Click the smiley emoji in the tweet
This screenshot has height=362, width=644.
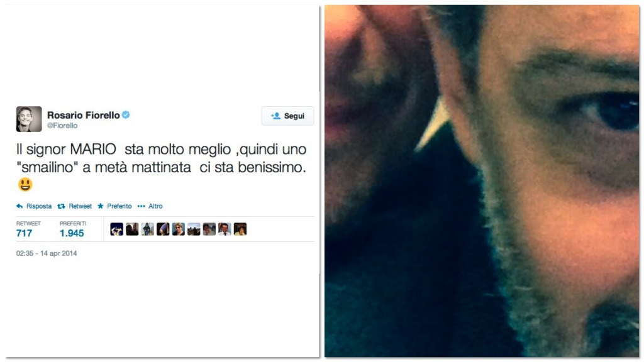pos(25,184)
